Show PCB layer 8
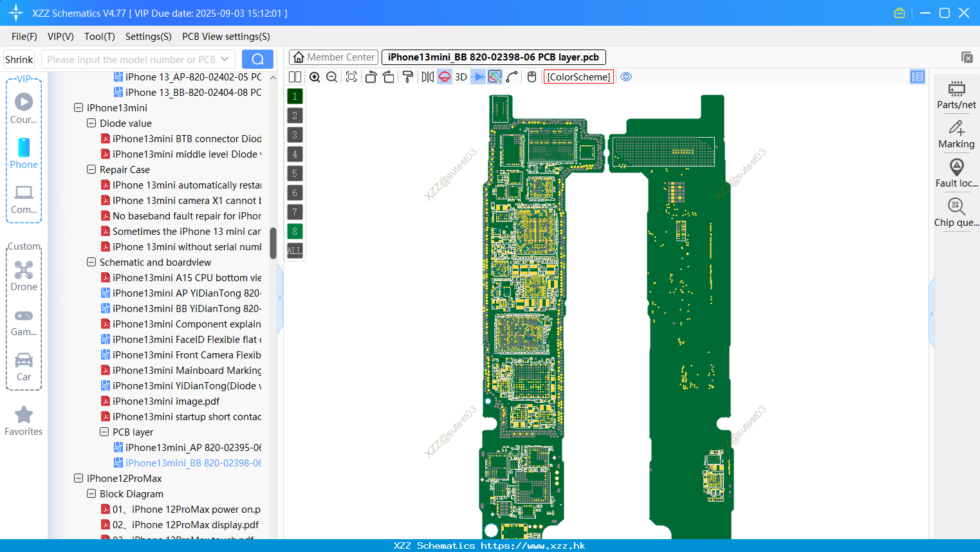This screenshot has width=980, height=552. pyautogui.click(x=295, y=231)
